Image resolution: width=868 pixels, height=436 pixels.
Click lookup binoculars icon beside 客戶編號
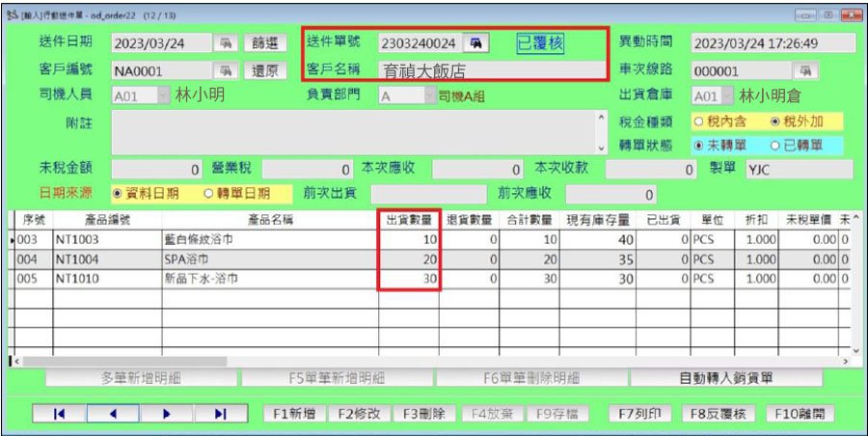click(226, 70)
